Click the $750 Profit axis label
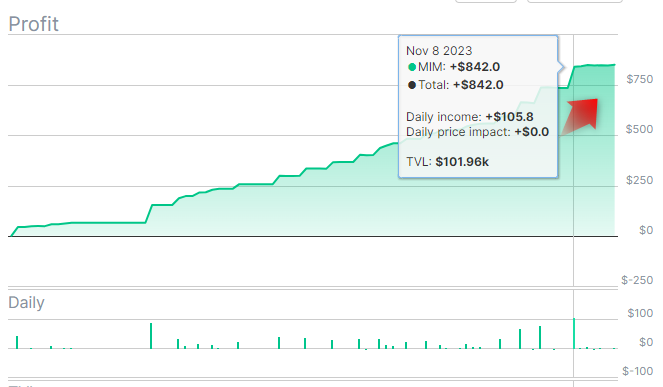Image resolution: width=663 pixels, height=387 pixels. [639, 79]
